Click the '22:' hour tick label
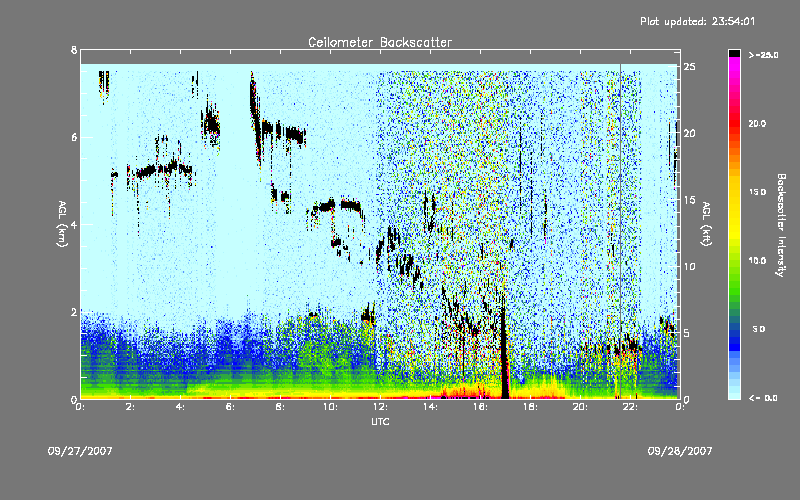 630,407
